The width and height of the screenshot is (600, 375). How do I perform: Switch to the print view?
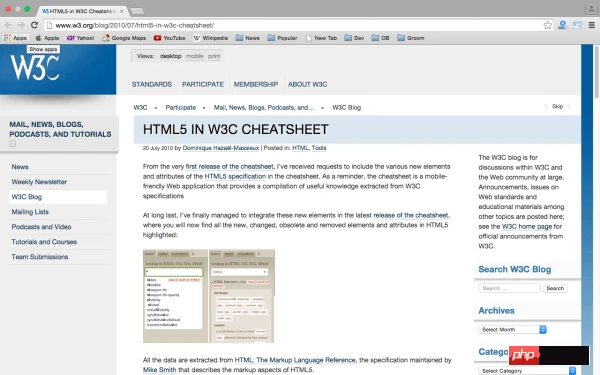coord(214,56)
